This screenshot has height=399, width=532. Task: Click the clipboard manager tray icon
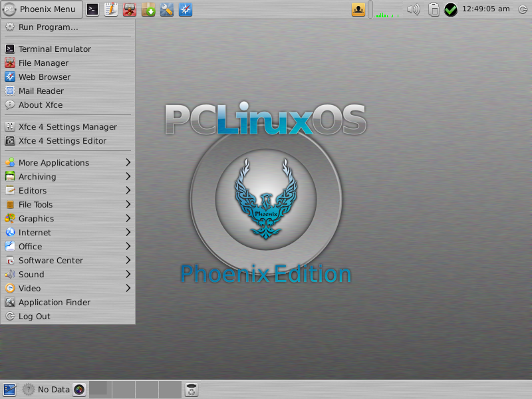(434, 9)
